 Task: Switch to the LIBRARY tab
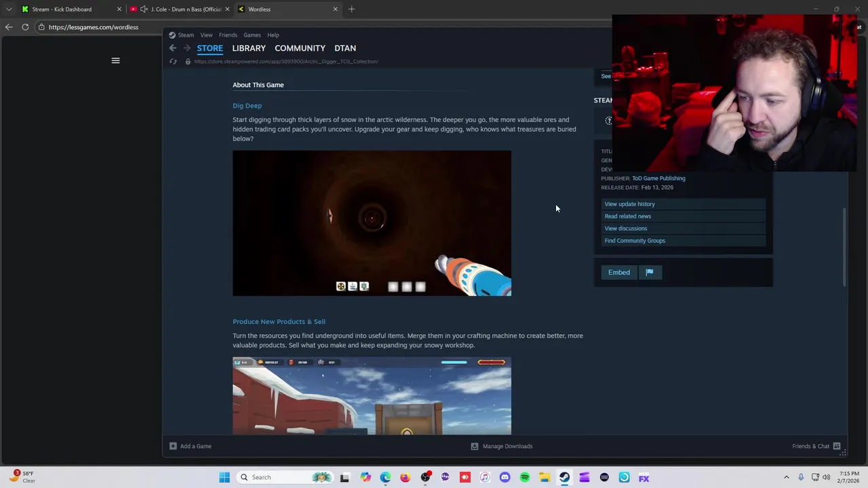249,48
